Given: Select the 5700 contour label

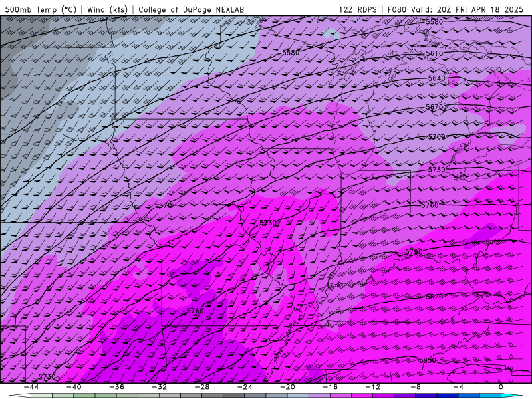Looking at the screenshot, I should click(x=436, y=137).
